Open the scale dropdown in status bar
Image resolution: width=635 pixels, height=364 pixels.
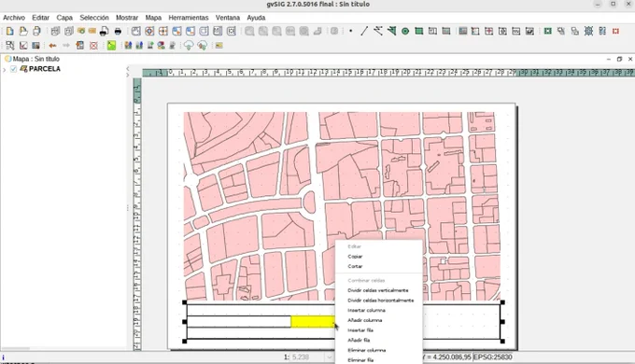tap(329, 357)
